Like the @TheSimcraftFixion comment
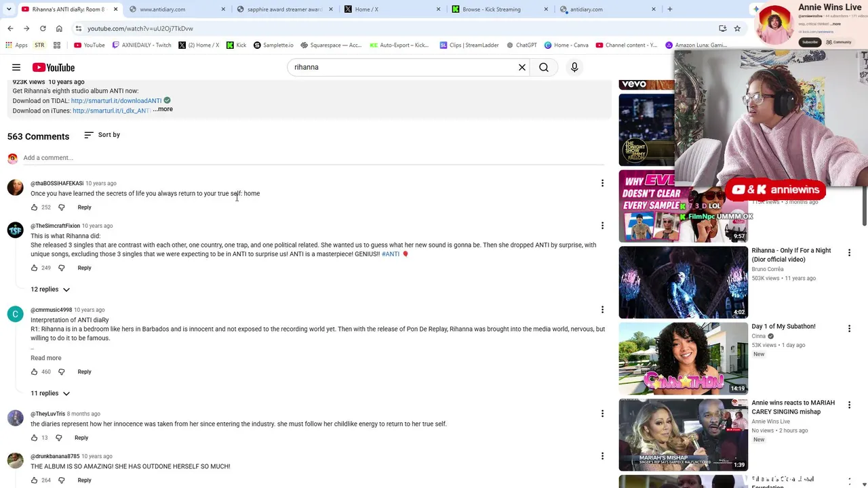Screen dimensions: 868x488 (34, 268)
